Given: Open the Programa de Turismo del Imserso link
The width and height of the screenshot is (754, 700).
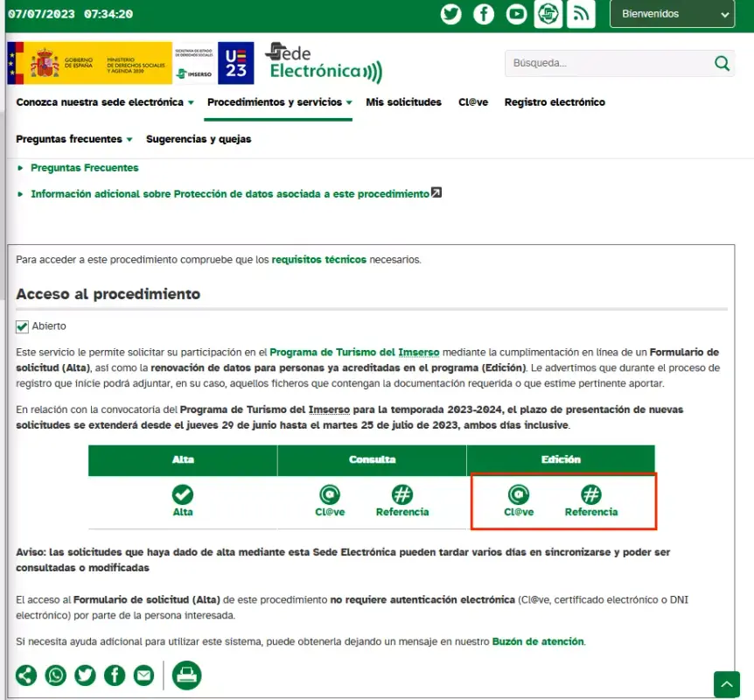Looking at the screenshot, I should 354,352.
